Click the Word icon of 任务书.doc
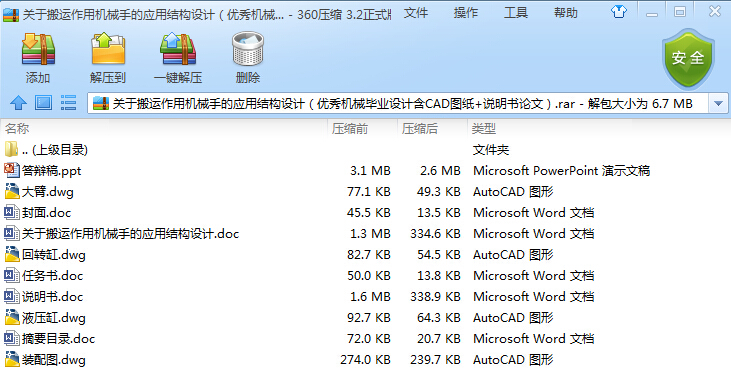The height and width of the screenshot is (374, 731). point(11,275)
